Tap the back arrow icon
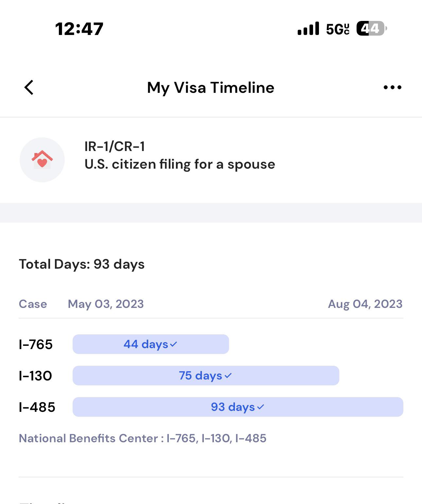 pos(29,88)
